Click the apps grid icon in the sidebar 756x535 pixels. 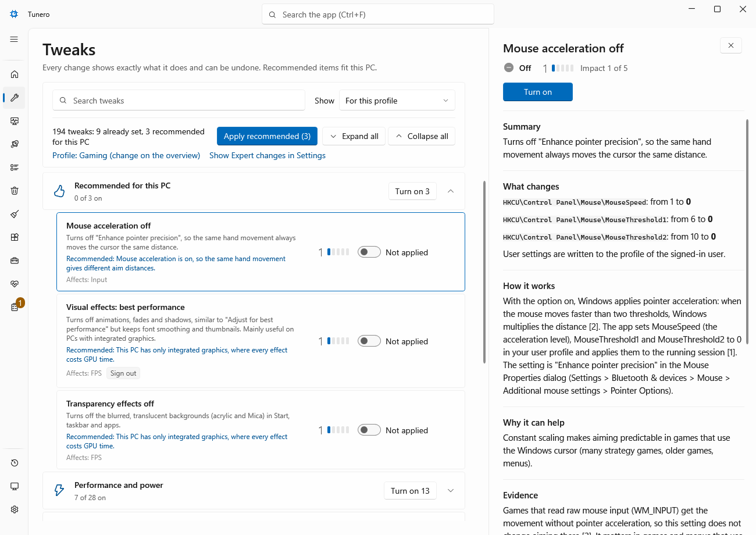point(15,237)
